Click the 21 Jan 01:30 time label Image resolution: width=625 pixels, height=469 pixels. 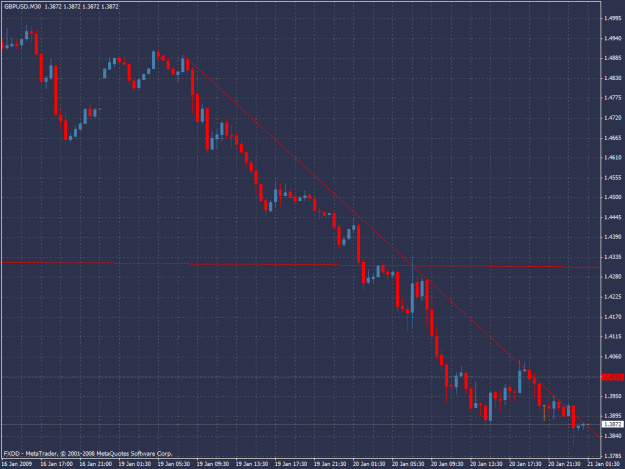point(603,464)
